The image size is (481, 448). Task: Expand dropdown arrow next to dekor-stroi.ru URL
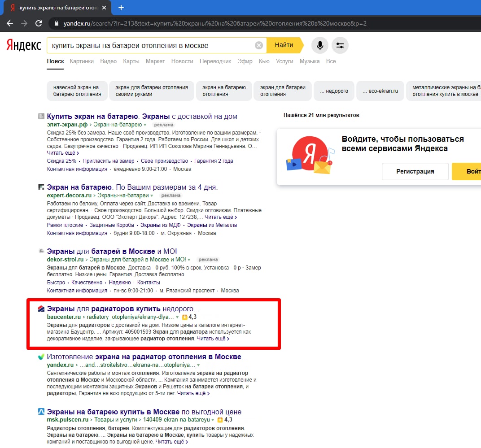[189, 260]
